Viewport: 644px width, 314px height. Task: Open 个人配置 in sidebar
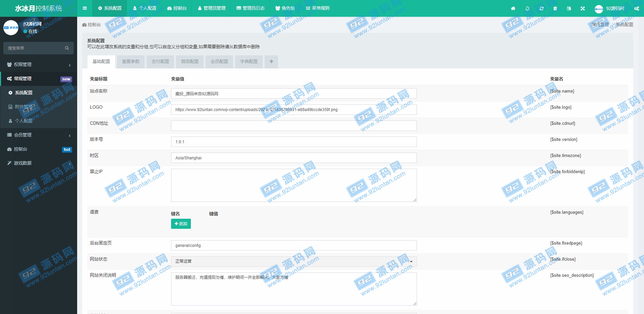[39, 121]
